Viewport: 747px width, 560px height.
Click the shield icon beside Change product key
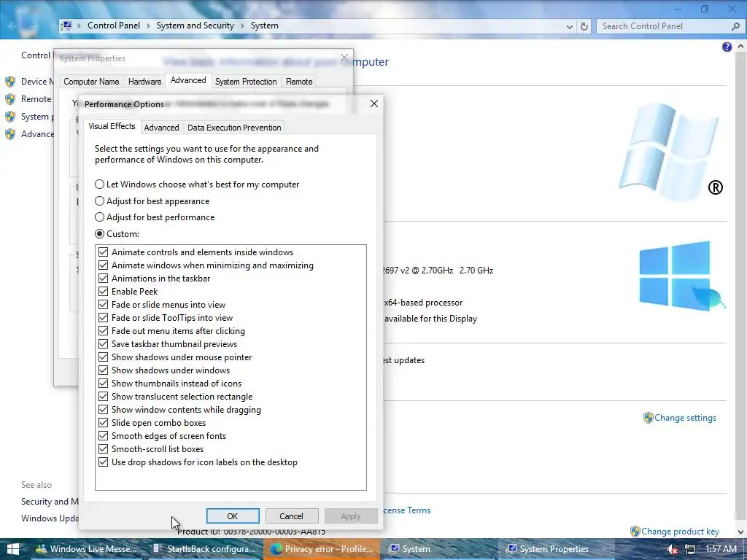pos(635,531)
